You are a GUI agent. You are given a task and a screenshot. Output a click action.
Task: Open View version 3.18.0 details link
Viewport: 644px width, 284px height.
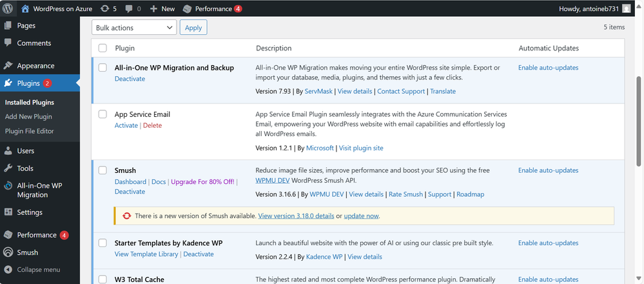pyautogui.click(x=296, y=216)
